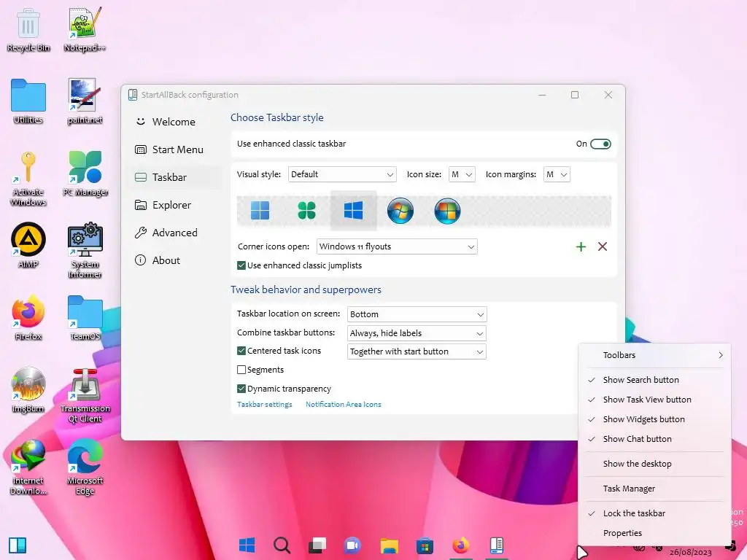Go to Welcome section
Image resolution: width=747 pixels, height=560 pixels.
(174, 122)
